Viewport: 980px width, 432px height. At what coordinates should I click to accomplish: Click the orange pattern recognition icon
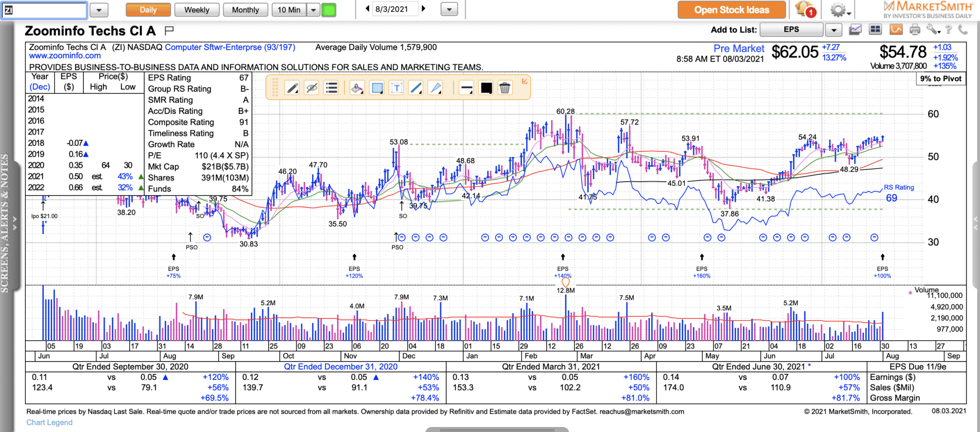tap(896, 30)
